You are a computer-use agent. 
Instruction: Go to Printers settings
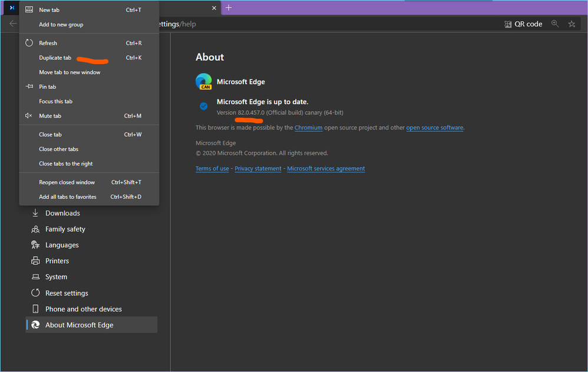click(x=91, y=261)
